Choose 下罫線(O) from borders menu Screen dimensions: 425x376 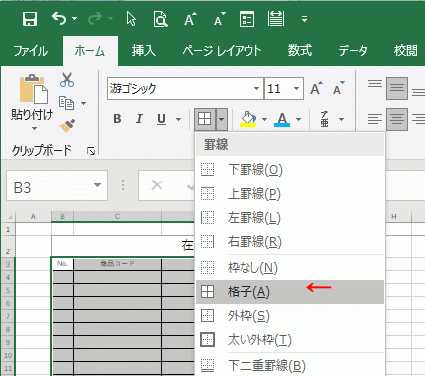290,170
